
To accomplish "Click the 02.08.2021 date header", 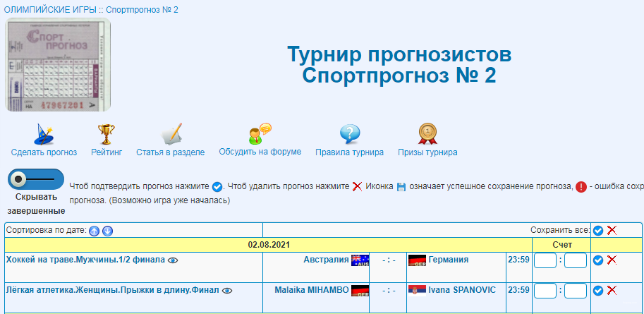I will pos(269,245).
